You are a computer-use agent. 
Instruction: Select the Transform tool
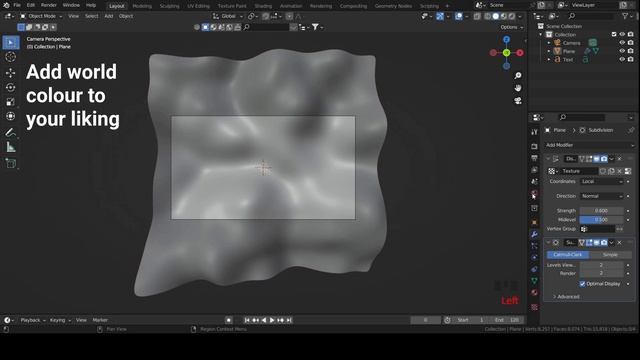tap(11, 116)
